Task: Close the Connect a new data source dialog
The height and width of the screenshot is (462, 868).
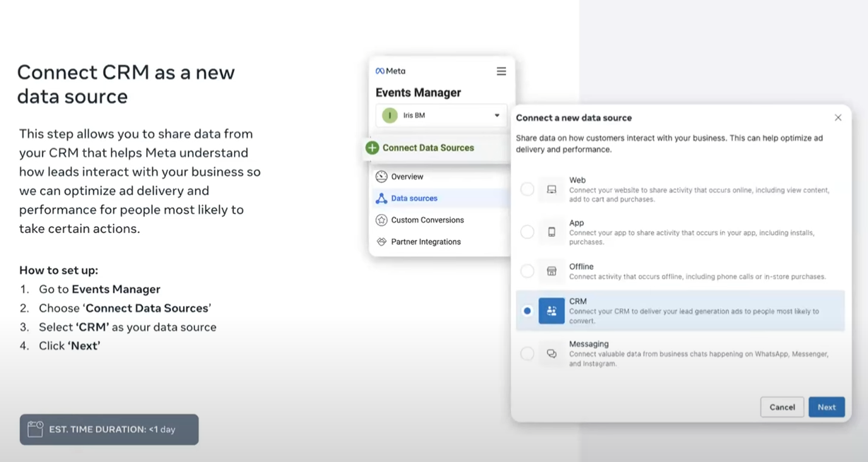Action: [x=838, y=118]
